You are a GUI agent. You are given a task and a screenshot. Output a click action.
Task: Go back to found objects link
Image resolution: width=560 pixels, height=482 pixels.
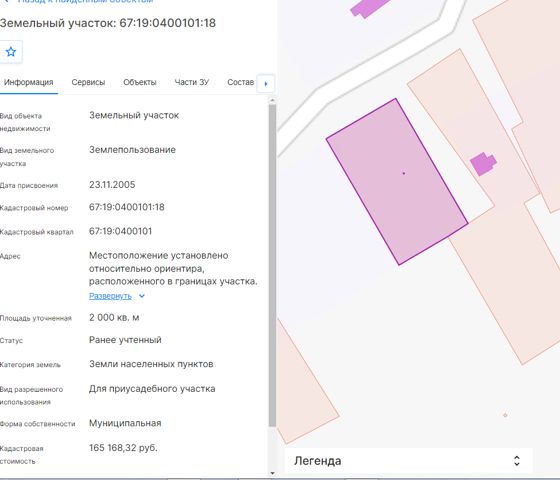[86, 1]
